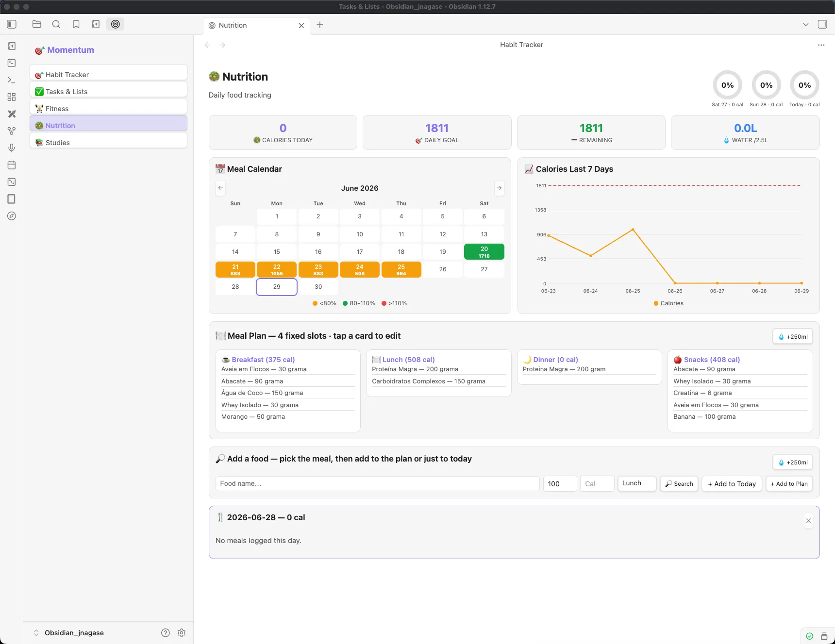Click the 06-25 data point on chart
This screenshot has width=835, height=644.
coord(633,230)
